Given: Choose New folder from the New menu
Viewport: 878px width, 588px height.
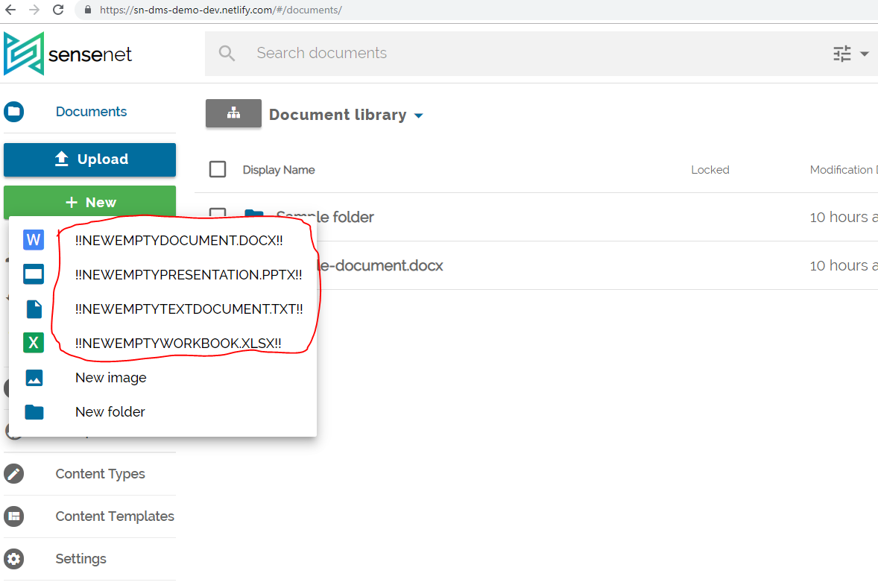Looking at the screenshot, I should [110, 411].
